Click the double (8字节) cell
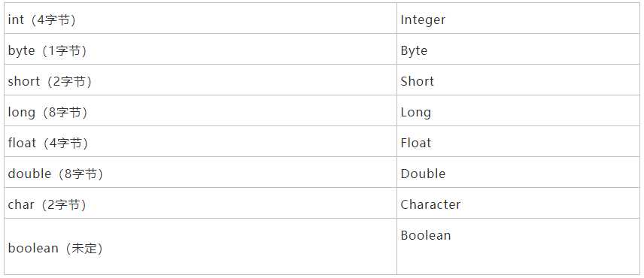 click(200, 172)
